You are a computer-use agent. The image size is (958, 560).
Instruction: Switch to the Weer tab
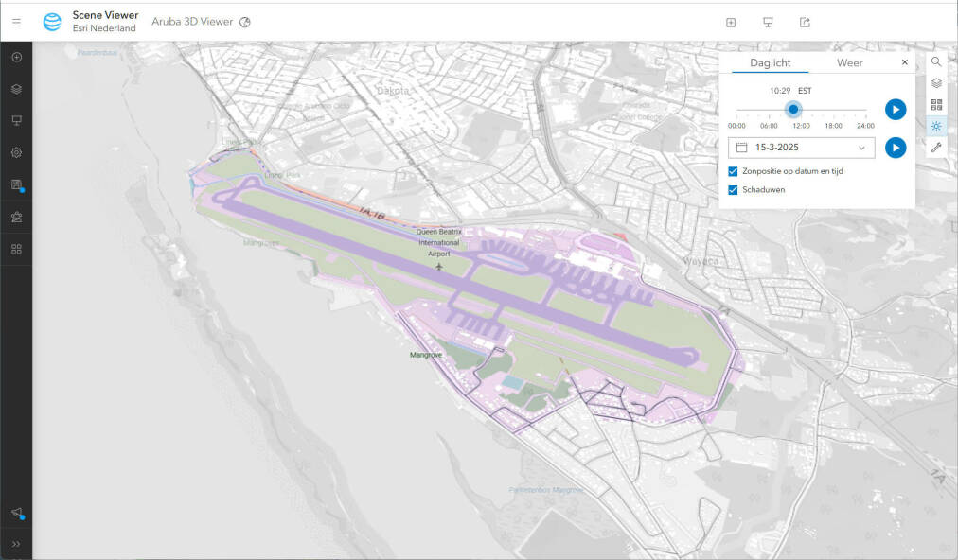click(849, 62)
